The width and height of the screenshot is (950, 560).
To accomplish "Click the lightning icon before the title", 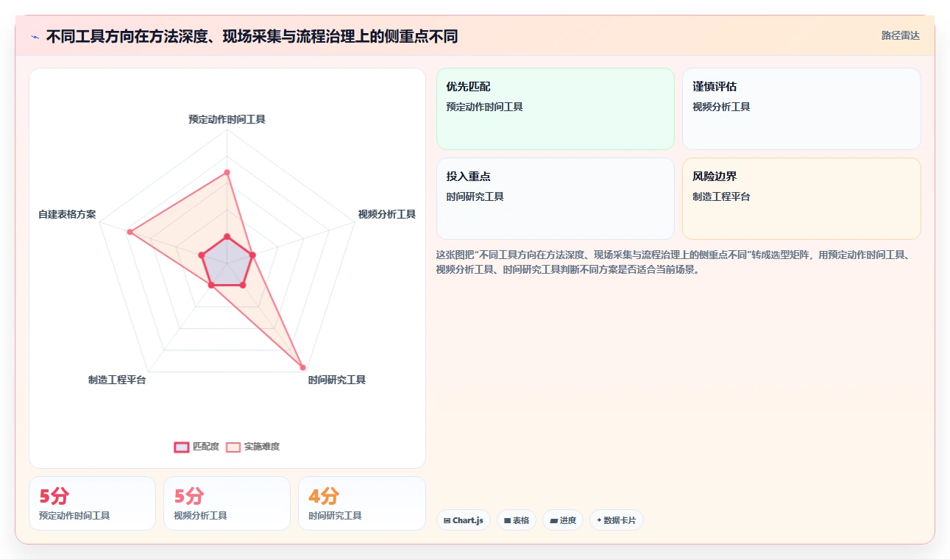I will tap(35, 36).
